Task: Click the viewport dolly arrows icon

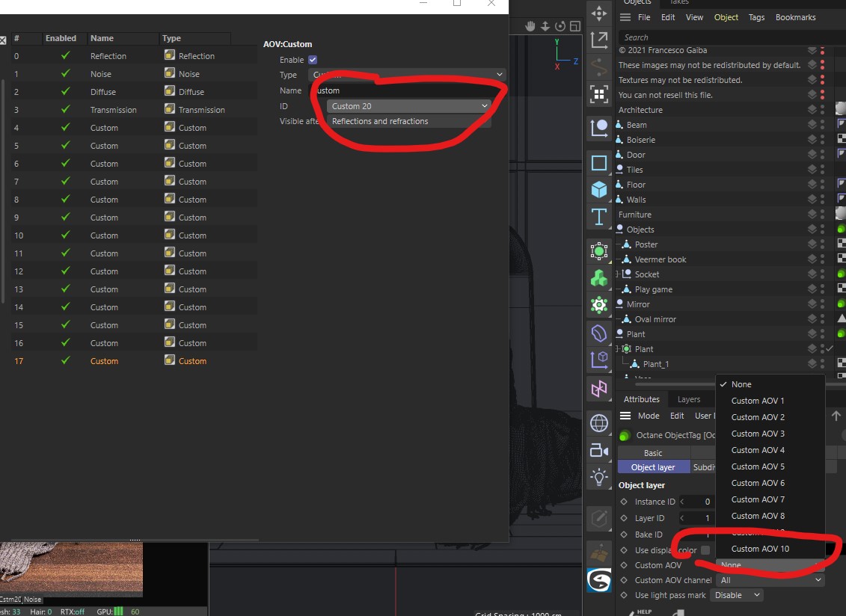Action: 545,26
